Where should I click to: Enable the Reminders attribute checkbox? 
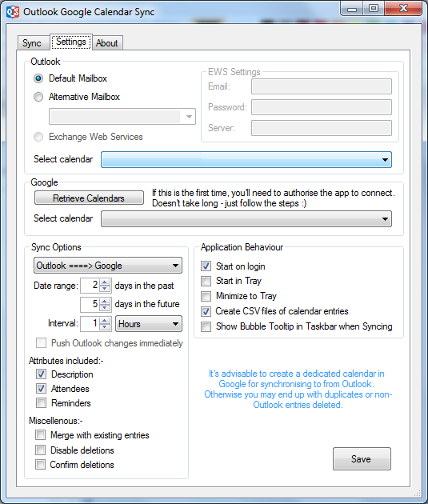click(x=41, y=403)
